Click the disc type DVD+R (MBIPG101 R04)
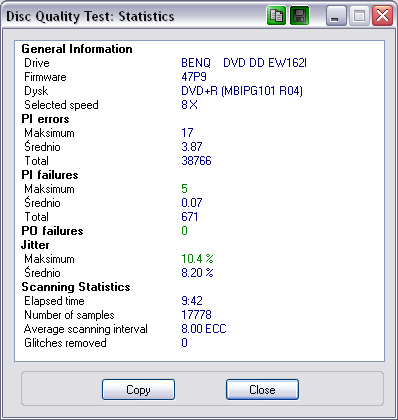Image resolution: width=398 pixels, height=420 pixels. (x=242, y=91)
